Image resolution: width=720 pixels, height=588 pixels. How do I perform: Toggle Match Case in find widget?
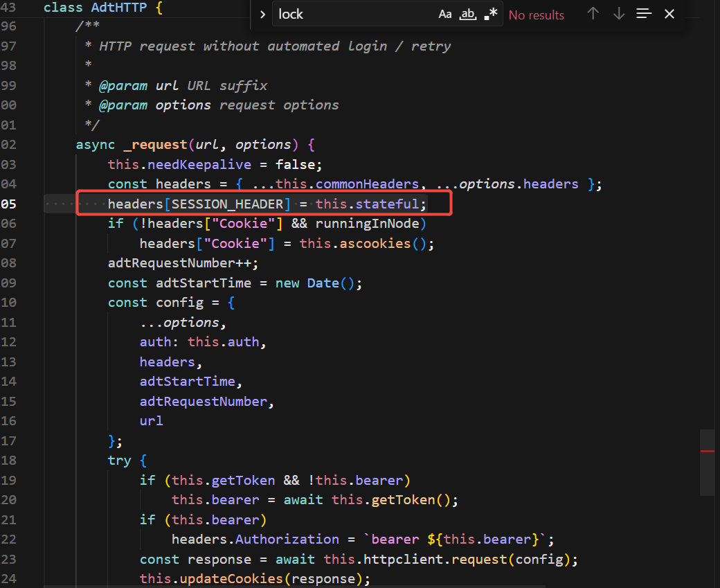444,15
